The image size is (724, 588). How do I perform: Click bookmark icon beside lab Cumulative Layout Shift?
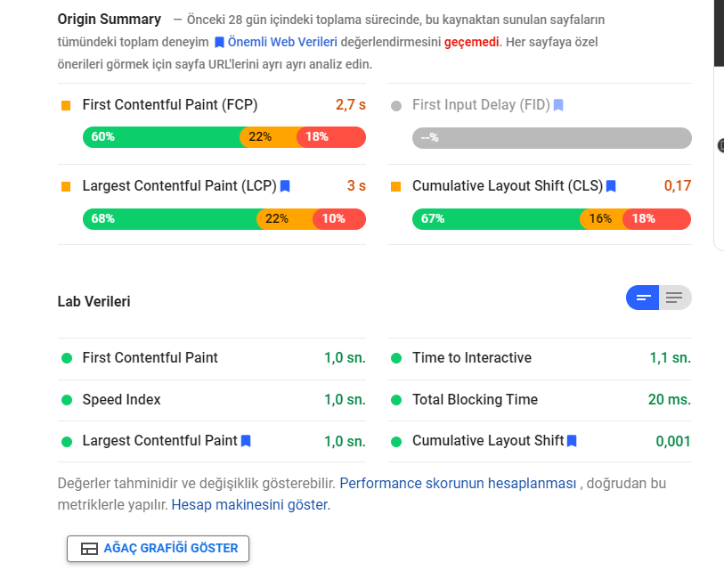[x=572, y=441]
